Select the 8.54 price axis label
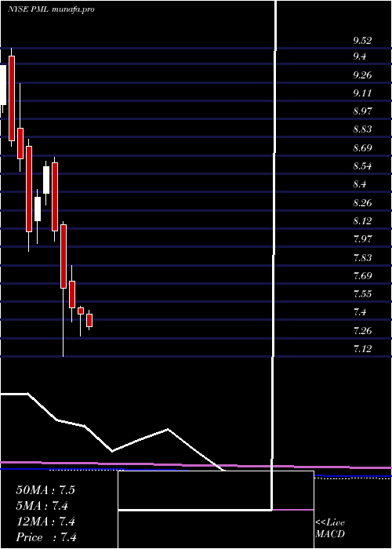The height and width of the screenshot is (549, 392). 362,166
